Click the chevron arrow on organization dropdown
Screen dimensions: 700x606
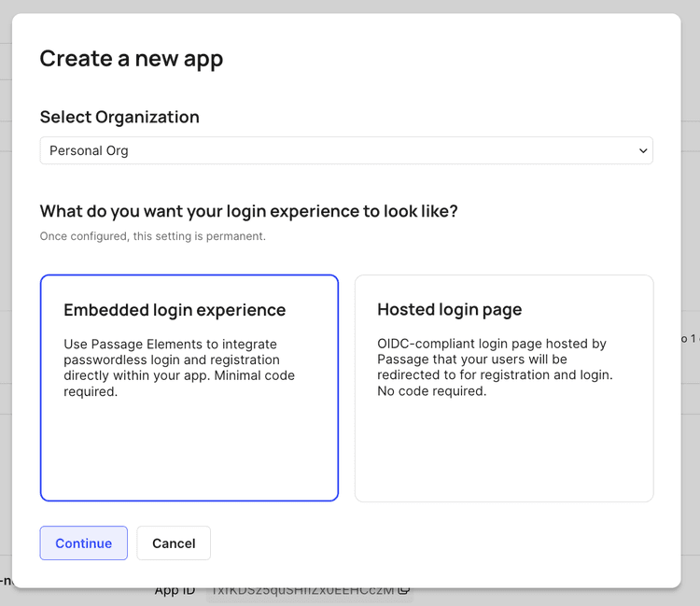(642, 150)
